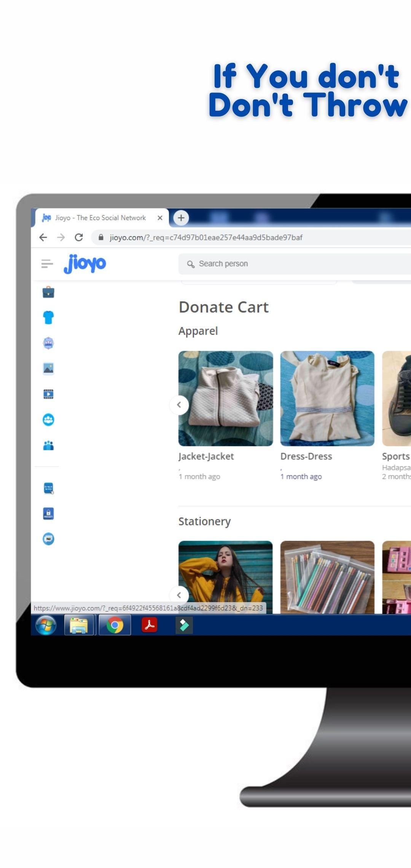This screenshot has width=411, height=868.
Task: Close the Jioyo browser tab
Action: (160, 218)
